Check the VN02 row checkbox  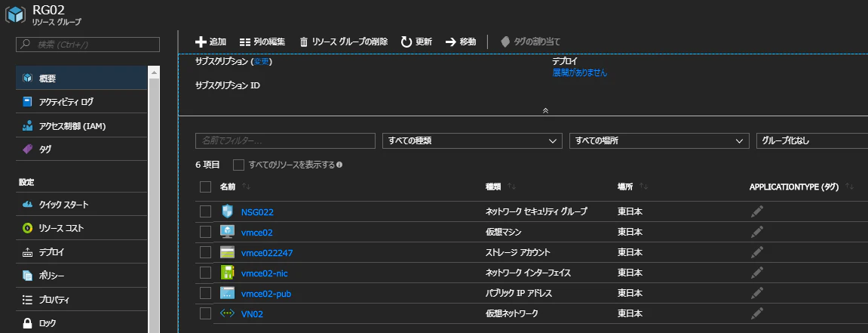[205, 313]
